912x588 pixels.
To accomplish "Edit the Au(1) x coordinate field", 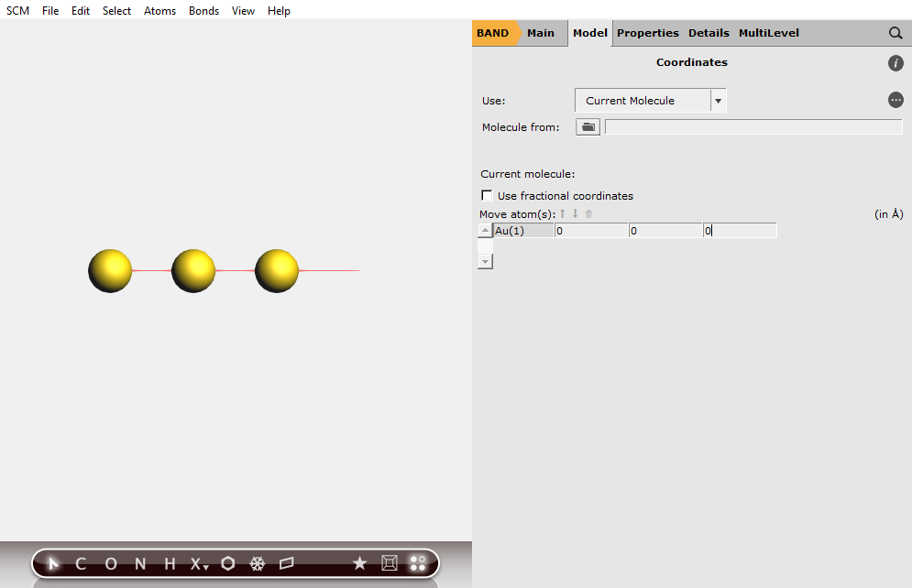I will pyautogui.click(x=591, y=230).
